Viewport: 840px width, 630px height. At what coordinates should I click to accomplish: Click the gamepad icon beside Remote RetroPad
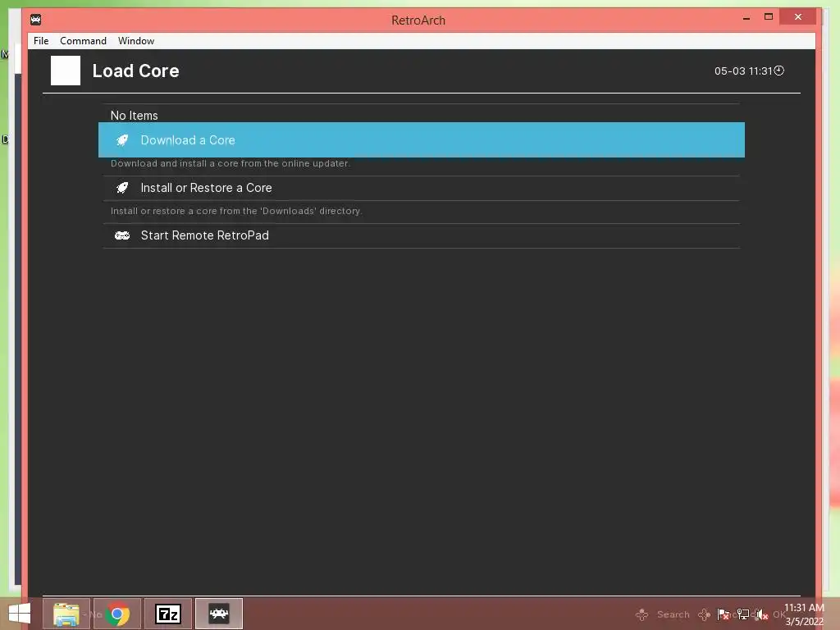pyautogui.click(x=122, y=235)
